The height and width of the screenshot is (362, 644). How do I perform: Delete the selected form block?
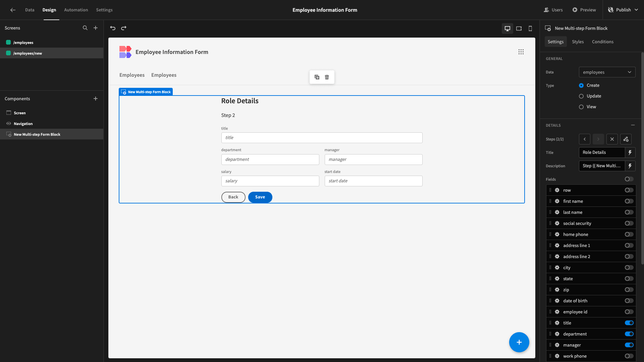(x=327, y=77)
